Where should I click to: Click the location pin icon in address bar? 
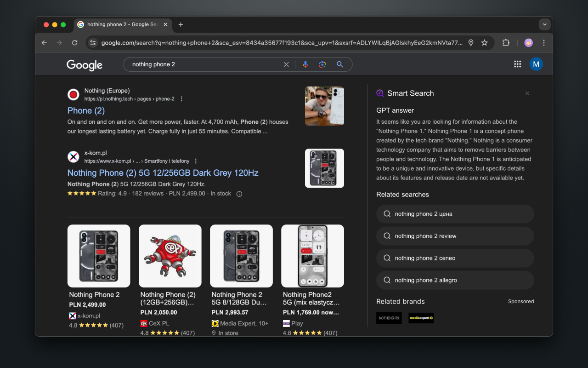471,43
